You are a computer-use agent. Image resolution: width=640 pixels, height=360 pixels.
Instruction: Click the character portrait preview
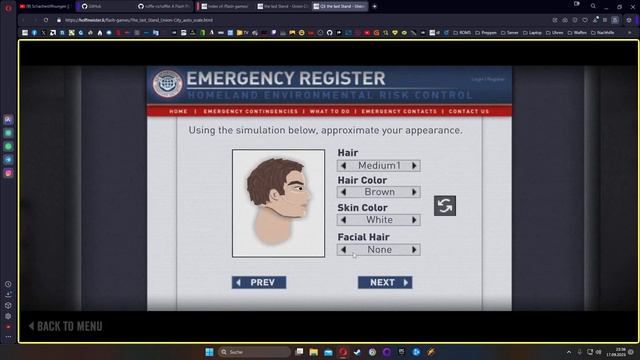[278, 203]
